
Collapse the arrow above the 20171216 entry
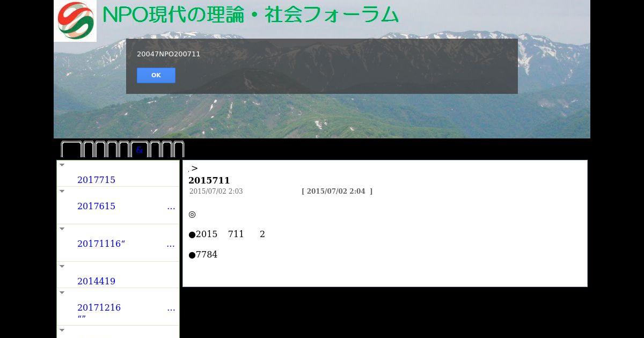click(62, 292)
